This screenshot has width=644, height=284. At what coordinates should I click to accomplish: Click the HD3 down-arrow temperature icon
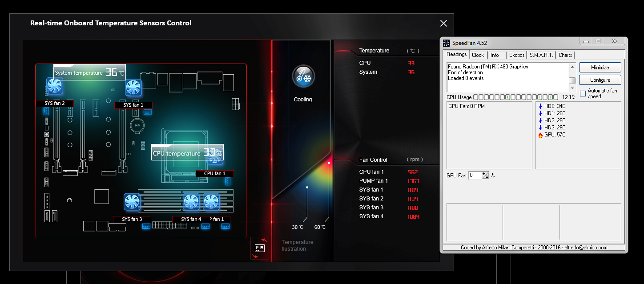click(x=540, y=128)
